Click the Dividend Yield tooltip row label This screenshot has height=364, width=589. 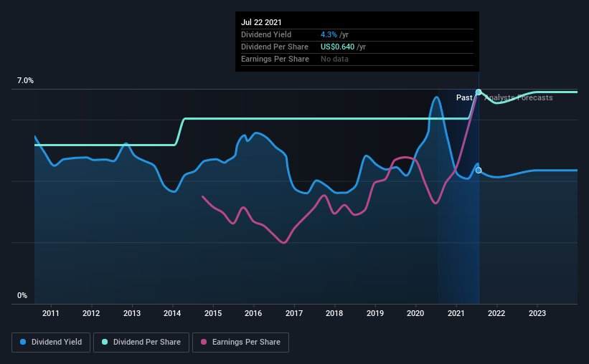[x=266, y=34]
